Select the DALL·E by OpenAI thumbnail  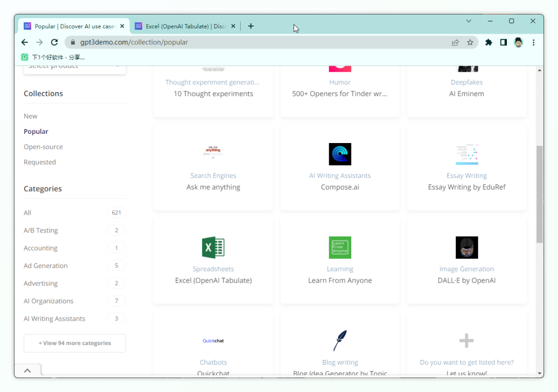coord(467,247)
